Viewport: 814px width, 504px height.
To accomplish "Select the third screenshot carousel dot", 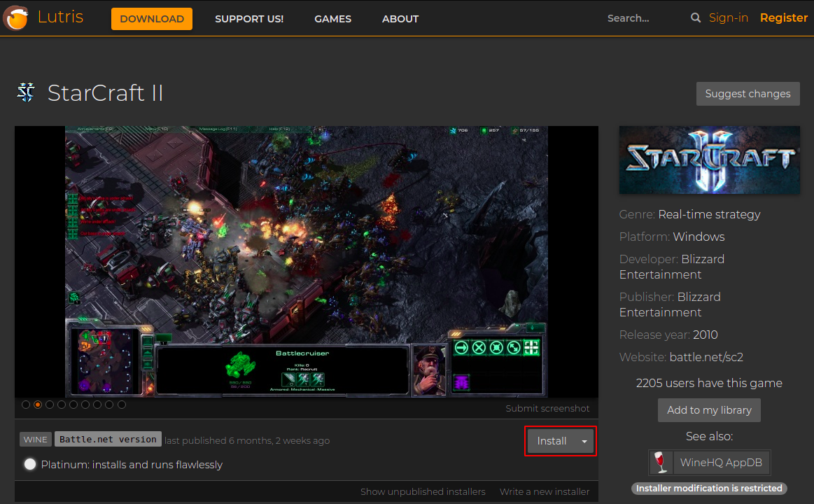I will tap(50, 405).
